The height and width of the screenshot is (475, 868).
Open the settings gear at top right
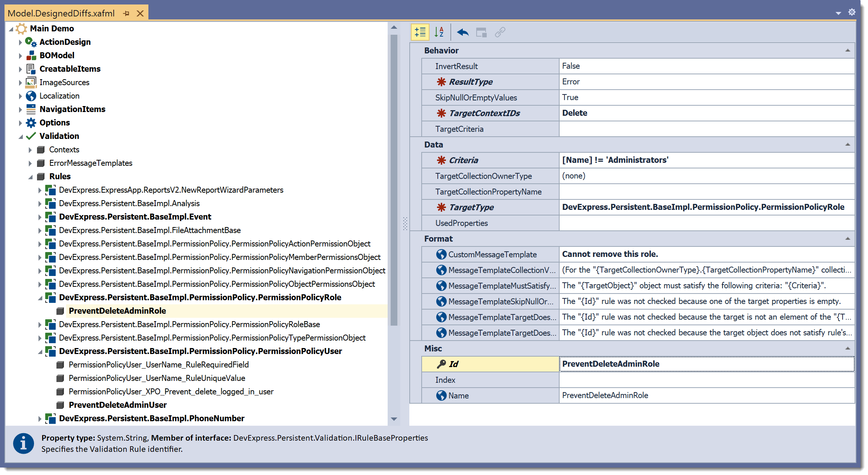[852, 12]
